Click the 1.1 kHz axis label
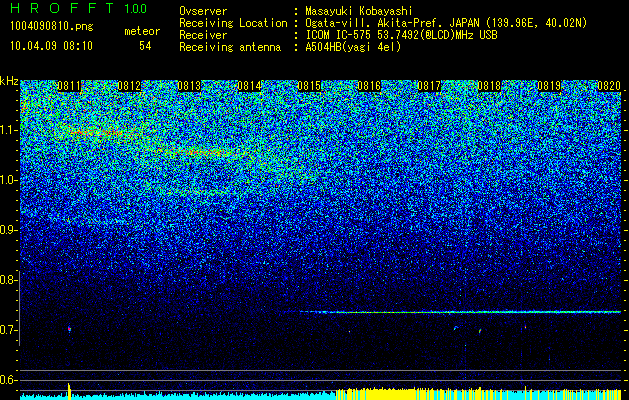Viewport: 629px width, 400px height. (x=7, y=130)
